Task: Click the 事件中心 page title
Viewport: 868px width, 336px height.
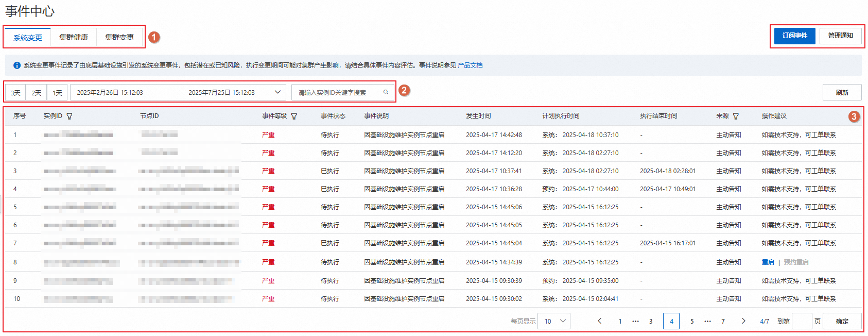Action: coord(30,11)
